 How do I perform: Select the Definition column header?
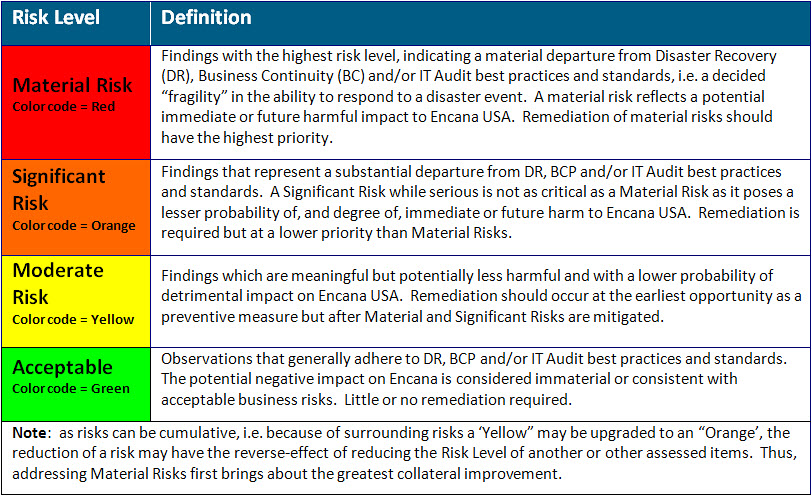pyautogui.click(x=206, y=18)
